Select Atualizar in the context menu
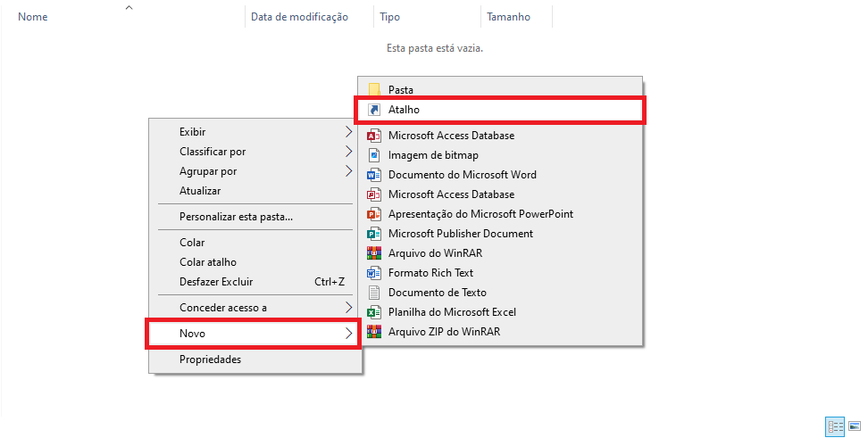 tap(200, 191)
